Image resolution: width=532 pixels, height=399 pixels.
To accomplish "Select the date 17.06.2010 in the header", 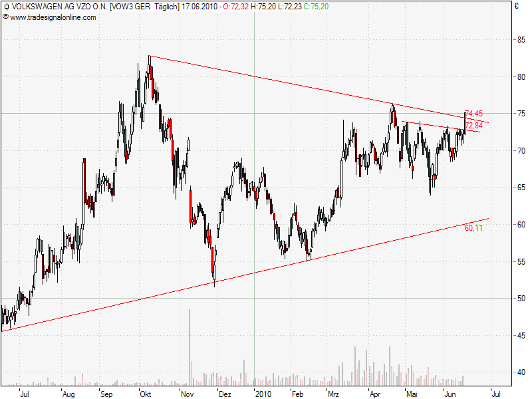I will pyautogui.click(x=199, y=7).
